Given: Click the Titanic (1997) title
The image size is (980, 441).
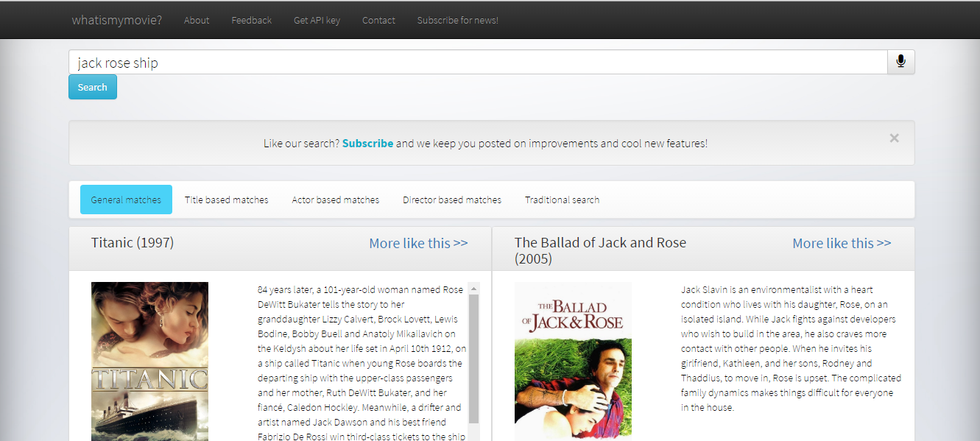Looking at the screenshot, I should [x=133, y=242].
